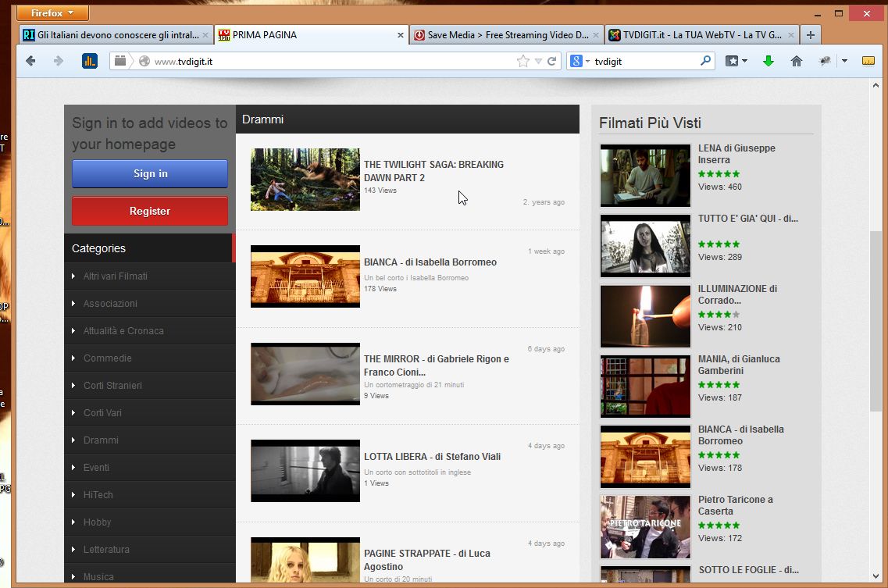
Task: Open Downloads with the green arrow
Action: click(768, 61)
